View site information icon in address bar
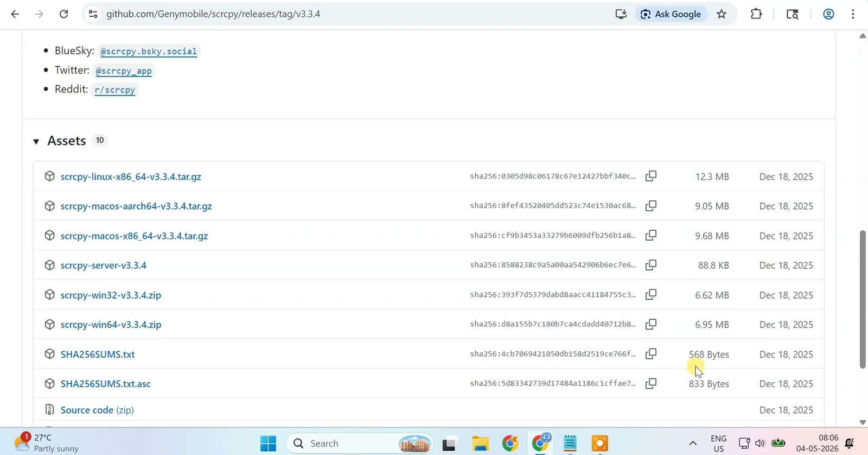This screenshot has height=455, width=868. 93,14
